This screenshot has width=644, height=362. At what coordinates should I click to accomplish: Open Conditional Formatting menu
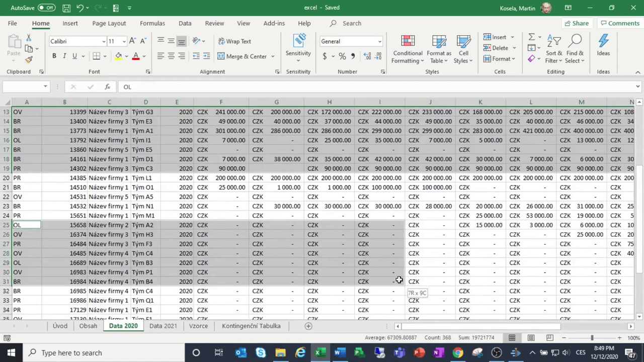408,49
